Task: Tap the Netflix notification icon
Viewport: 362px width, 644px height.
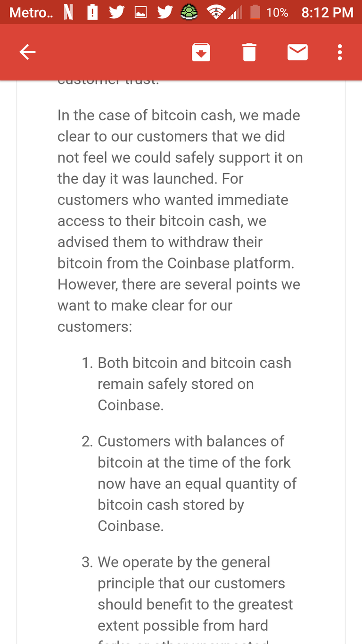Action: (68, 13)
